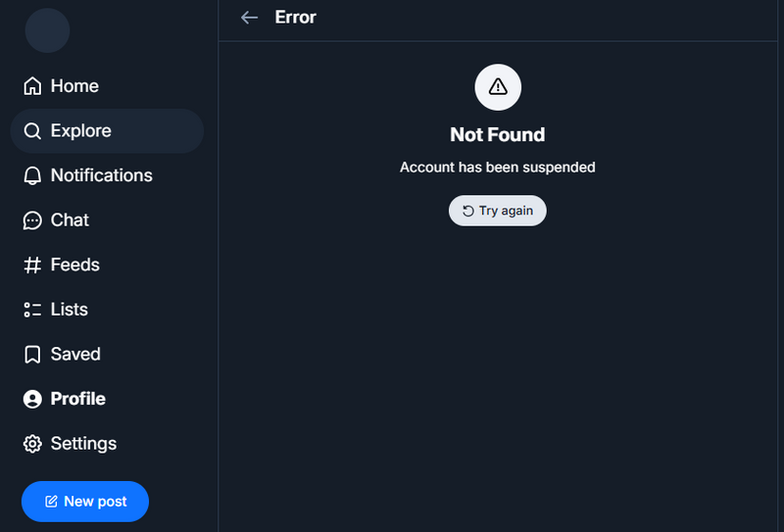Click the Error page title
Image resolution: width=784 pixels, height=532 pixels.
coord(296,18)
